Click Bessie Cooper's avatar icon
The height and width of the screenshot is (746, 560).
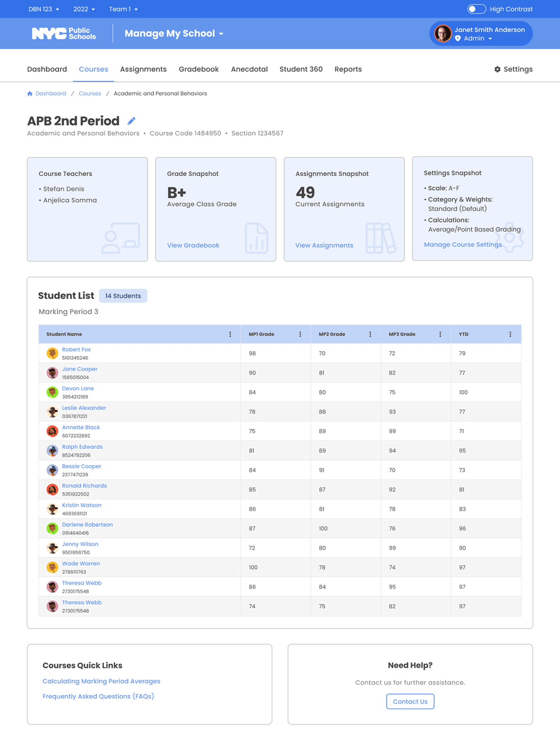[x=52, y=470]
